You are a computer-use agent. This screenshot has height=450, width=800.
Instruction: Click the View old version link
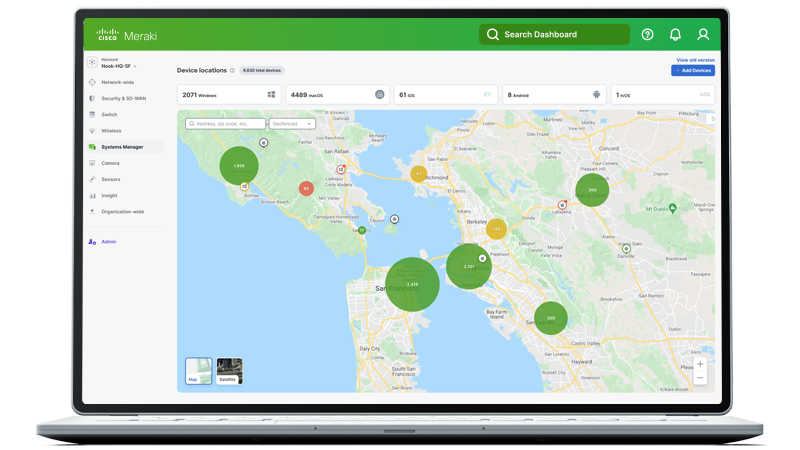pyautogui.click(x=695, y=60)
